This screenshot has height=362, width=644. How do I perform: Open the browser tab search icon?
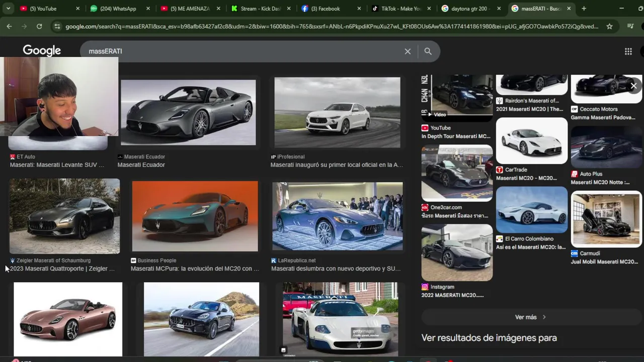(x=8, y=9)
